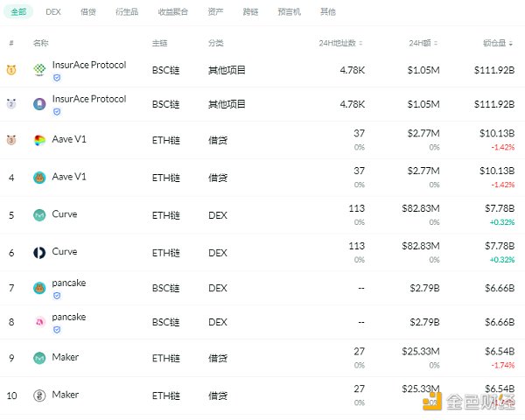Sort by 24H地址数 column
This screenshot has width=525, height=420.
340,43
